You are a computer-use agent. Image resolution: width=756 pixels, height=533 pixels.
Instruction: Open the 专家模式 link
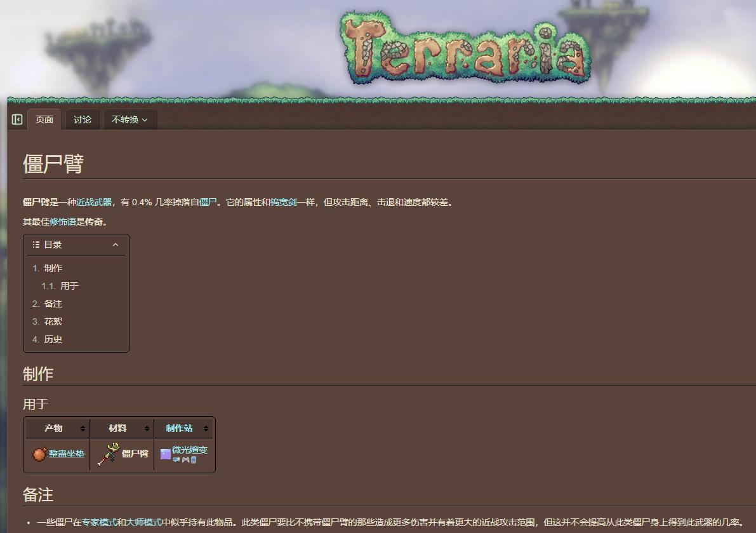(x=99, y=522)
